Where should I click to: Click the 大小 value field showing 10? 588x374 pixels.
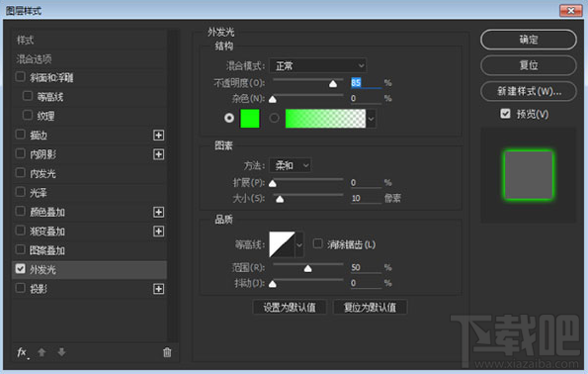(366, 198)
